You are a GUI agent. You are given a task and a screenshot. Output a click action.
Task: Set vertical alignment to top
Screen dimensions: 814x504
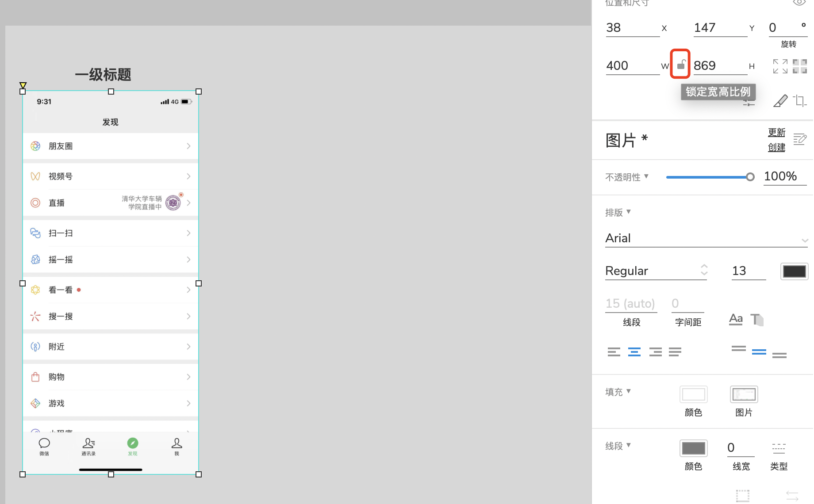click(739, 348)
